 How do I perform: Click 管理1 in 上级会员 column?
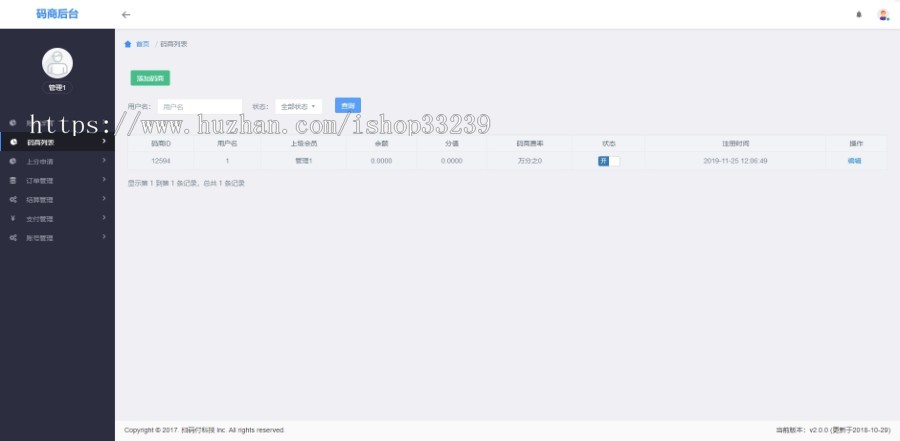point(304,161)
